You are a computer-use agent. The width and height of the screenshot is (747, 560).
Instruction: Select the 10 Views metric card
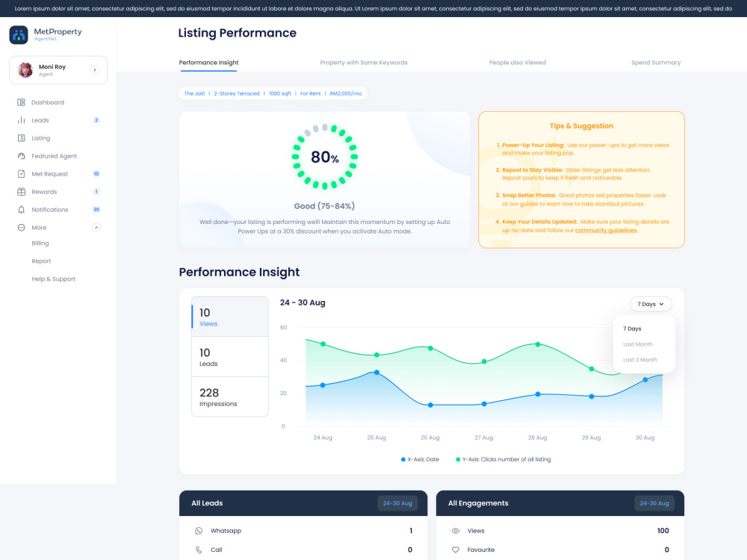point(229,317)
